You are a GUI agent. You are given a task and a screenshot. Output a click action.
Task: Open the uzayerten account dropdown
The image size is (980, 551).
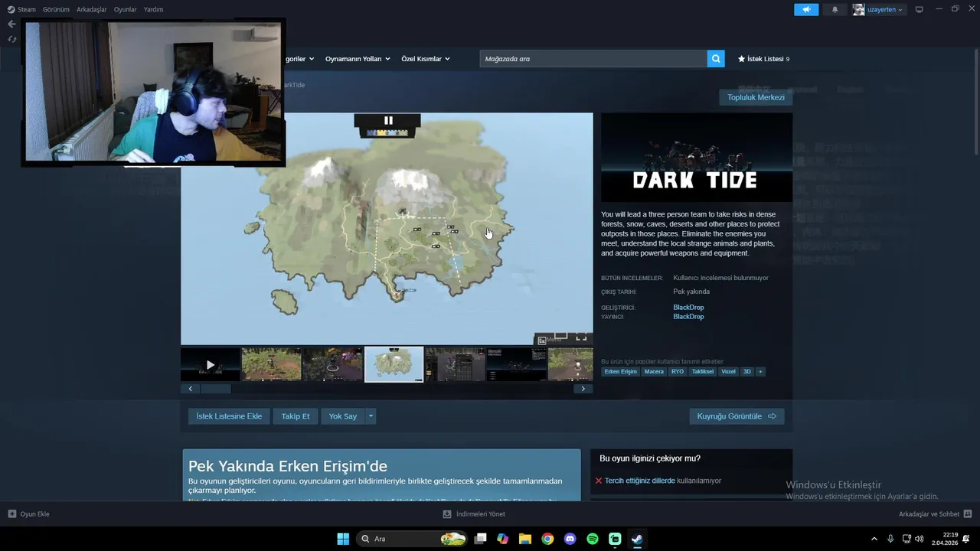coord(879,9)
